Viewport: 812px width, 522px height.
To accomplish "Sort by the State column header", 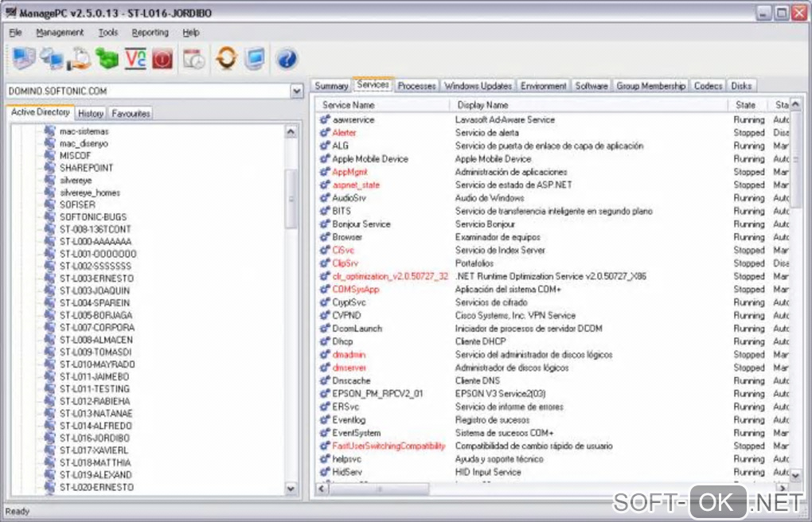I will (x=748, y=105).
